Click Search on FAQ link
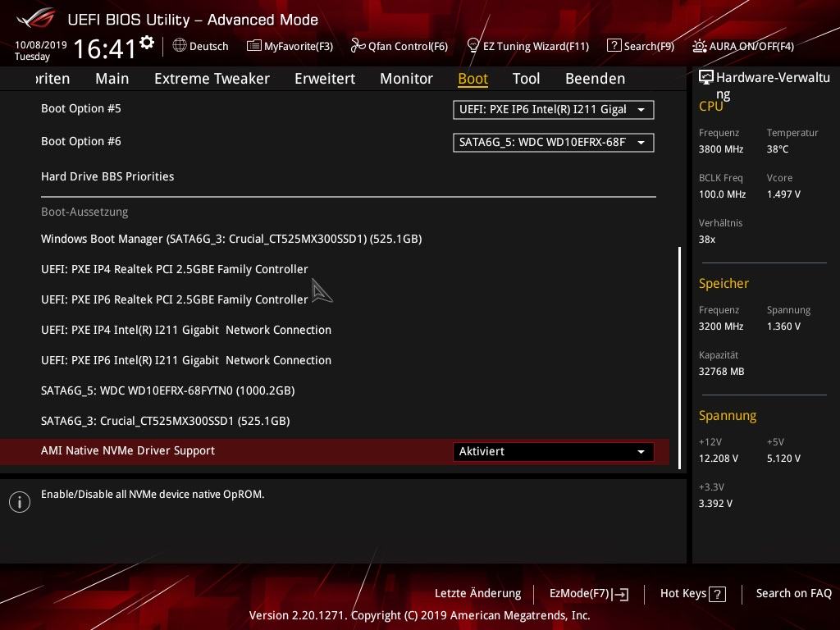Screen dimensions: 840x630 tap(794, 594)
